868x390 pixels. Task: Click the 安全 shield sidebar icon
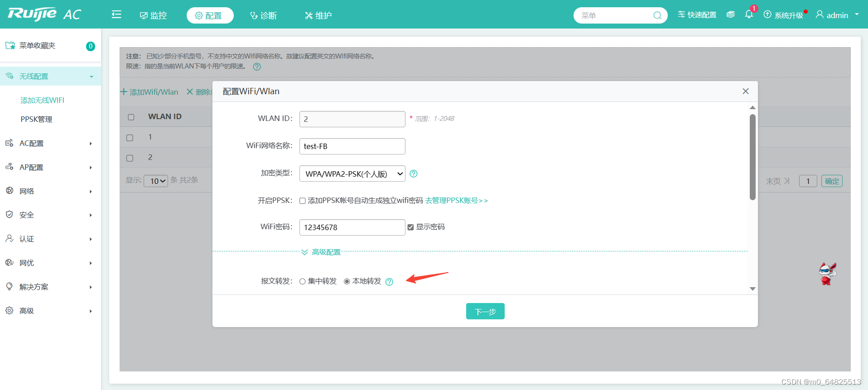point(9,215)
